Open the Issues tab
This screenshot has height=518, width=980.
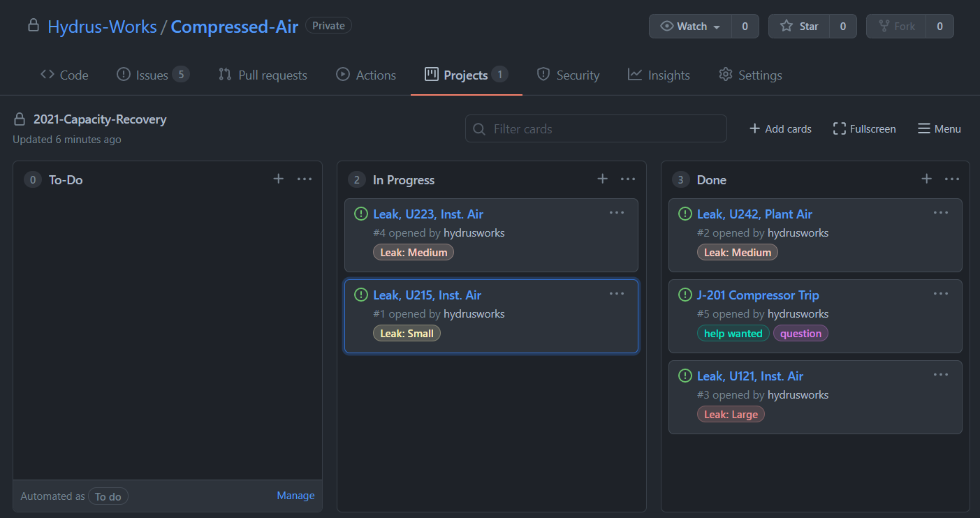pos(152,75)
